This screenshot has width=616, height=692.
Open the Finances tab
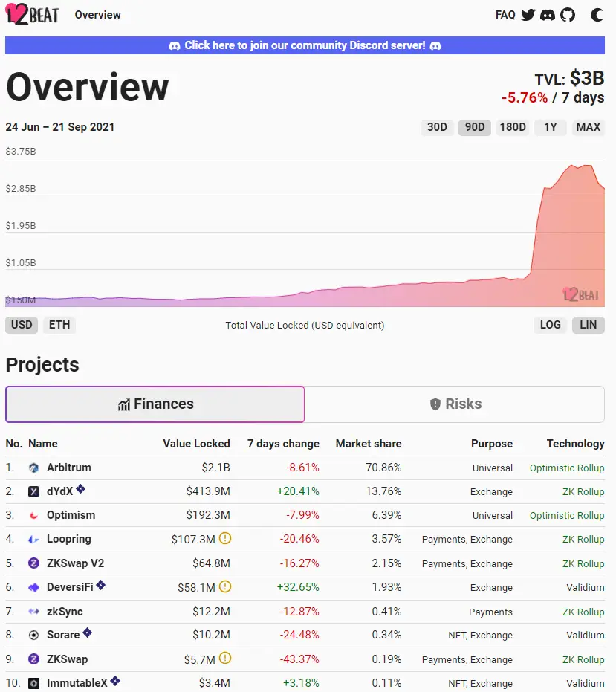[x=155, y=404]
